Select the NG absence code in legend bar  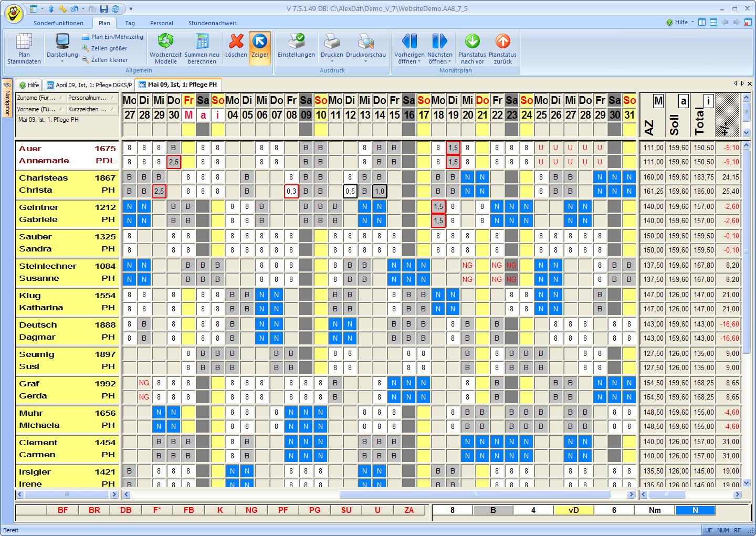pyautogui.click(x=251, y=510)
